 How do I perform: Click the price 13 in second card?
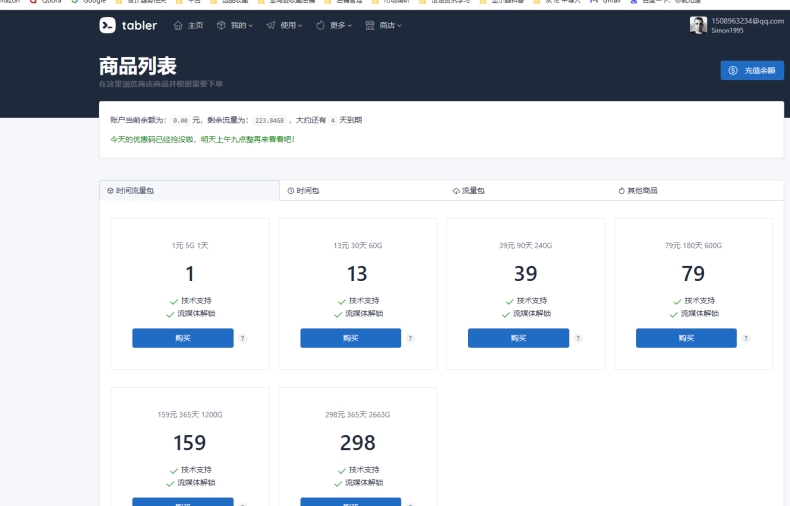pos(357,274)
